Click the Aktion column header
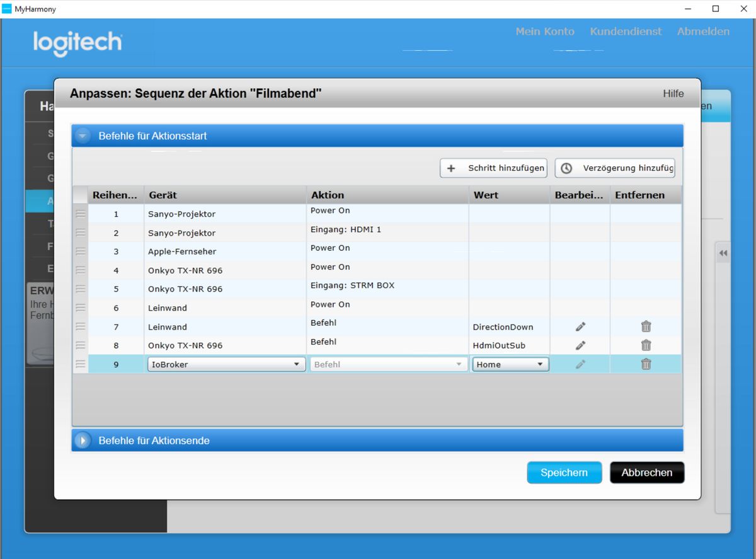 388,195
